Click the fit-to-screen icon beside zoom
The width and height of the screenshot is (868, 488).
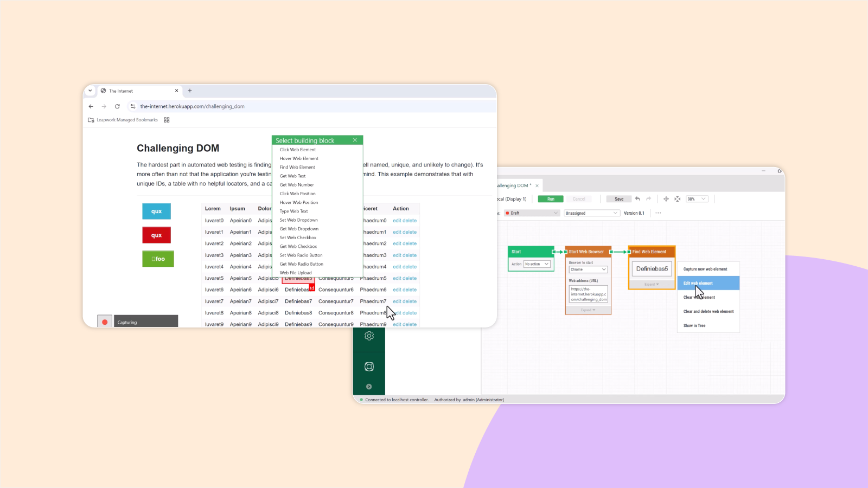coord(678,199)
